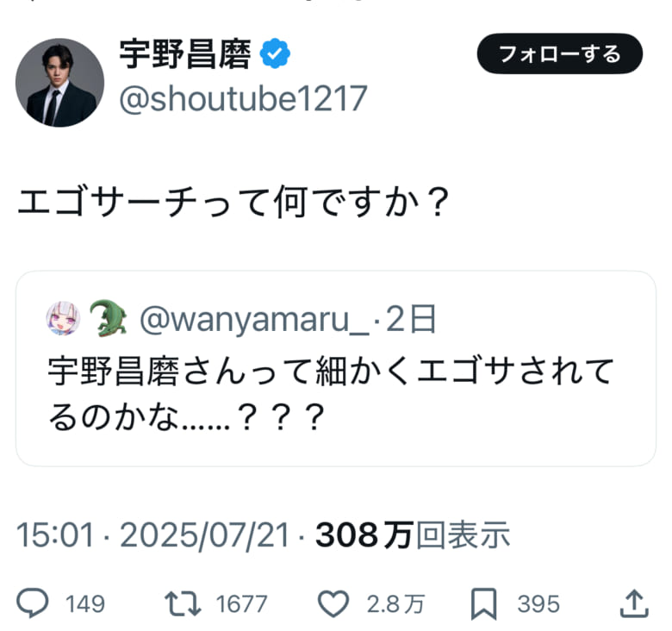Open @shoutube1217 handle link
The height and width of the screenshot is (631, 672).
click(x=242, y=99)
